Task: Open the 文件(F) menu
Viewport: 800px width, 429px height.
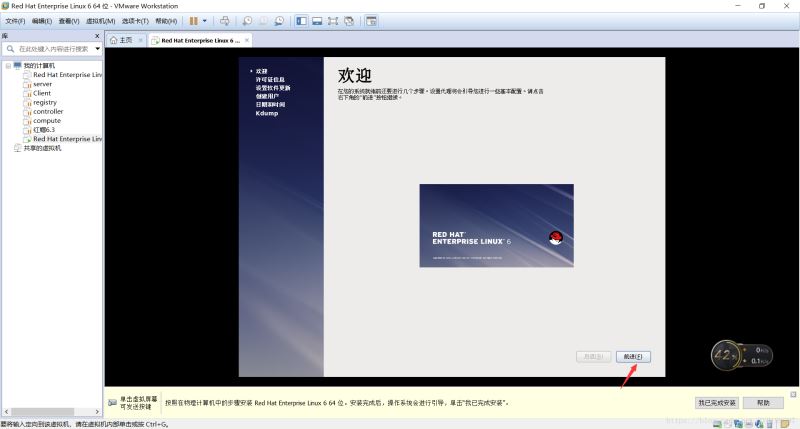Action: coord(15,21)
